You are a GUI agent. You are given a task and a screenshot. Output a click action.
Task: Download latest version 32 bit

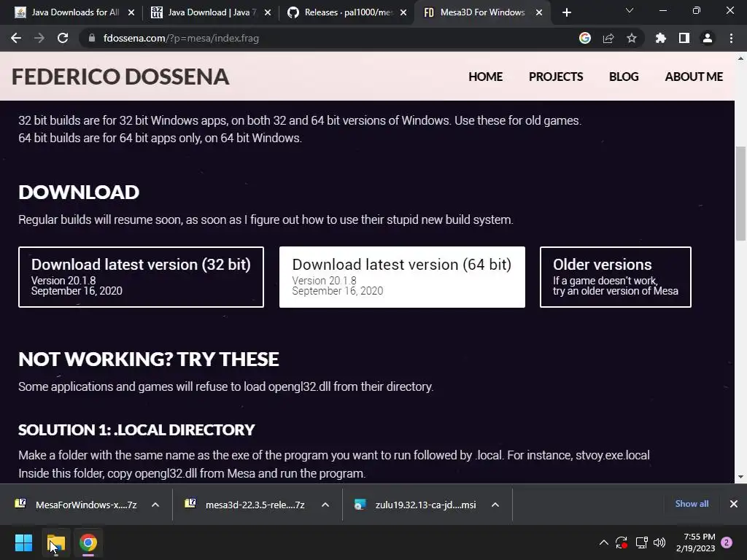coord(141,277)
